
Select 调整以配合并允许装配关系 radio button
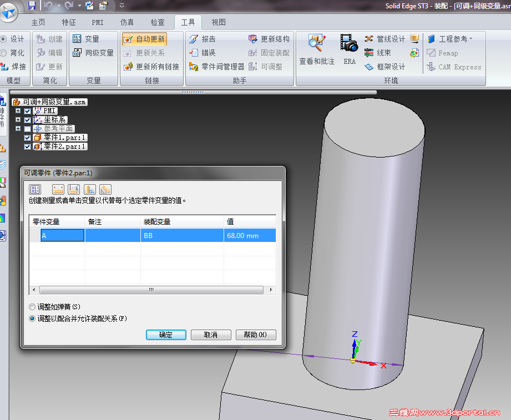click(32, 318)
